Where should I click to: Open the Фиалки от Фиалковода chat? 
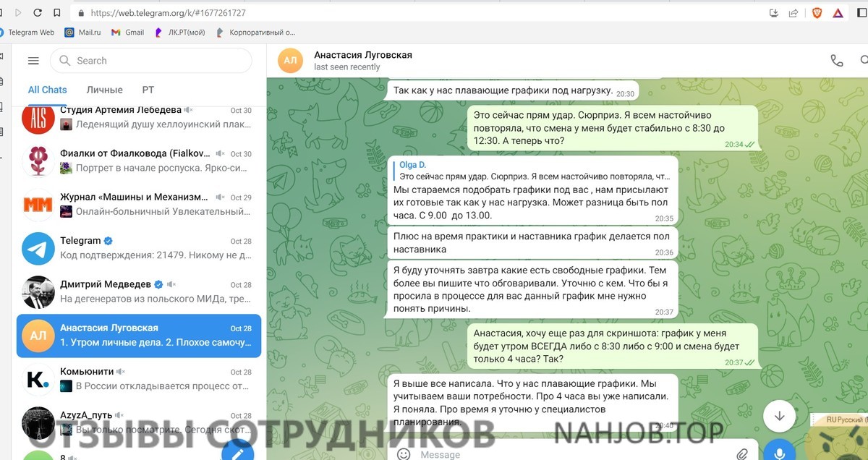(139, 161)
